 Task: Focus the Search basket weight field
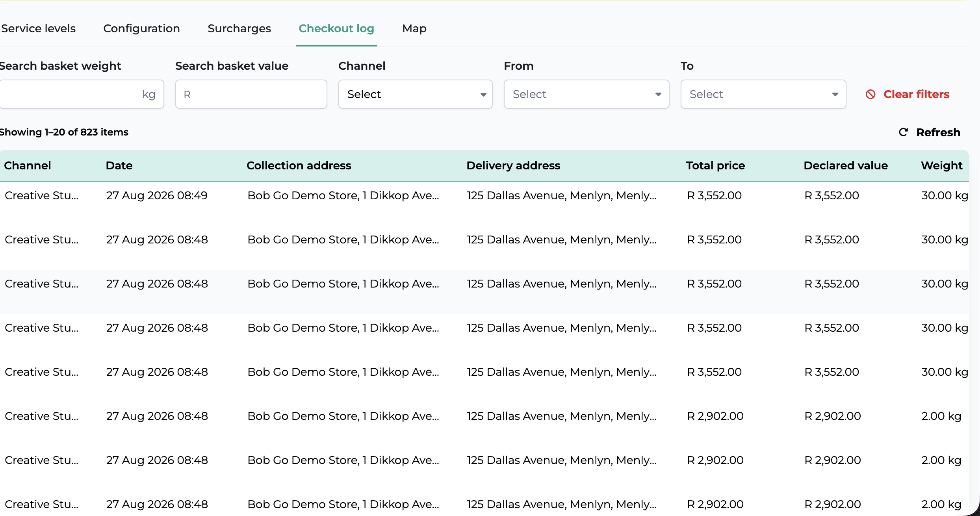click(81, 94)
